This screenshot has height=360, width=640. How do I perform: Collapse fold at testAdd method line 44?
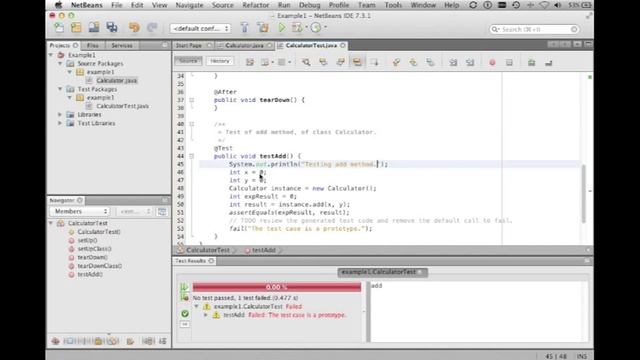191,156
